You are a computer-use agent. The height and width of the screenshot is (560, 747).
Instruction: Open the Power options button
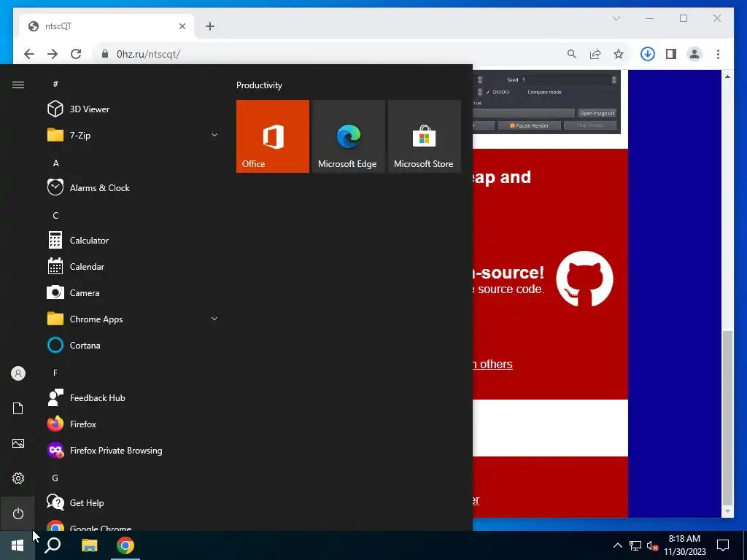coord(18,513)
